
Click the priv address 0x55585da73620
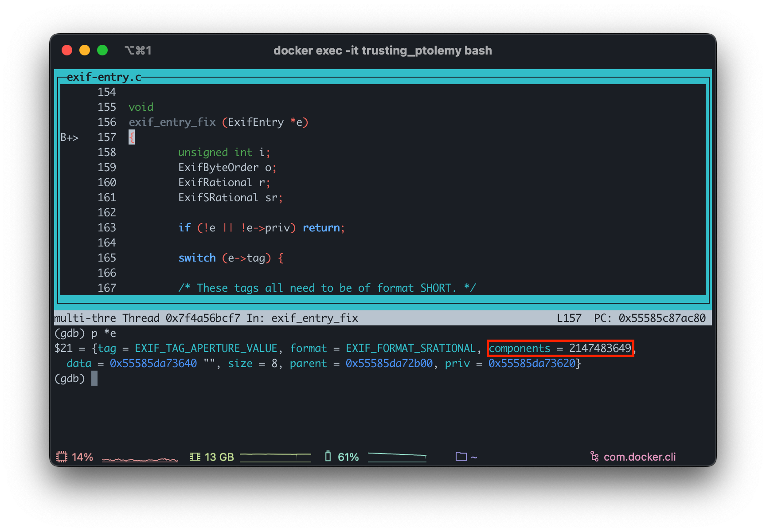(x=532, y=364)
